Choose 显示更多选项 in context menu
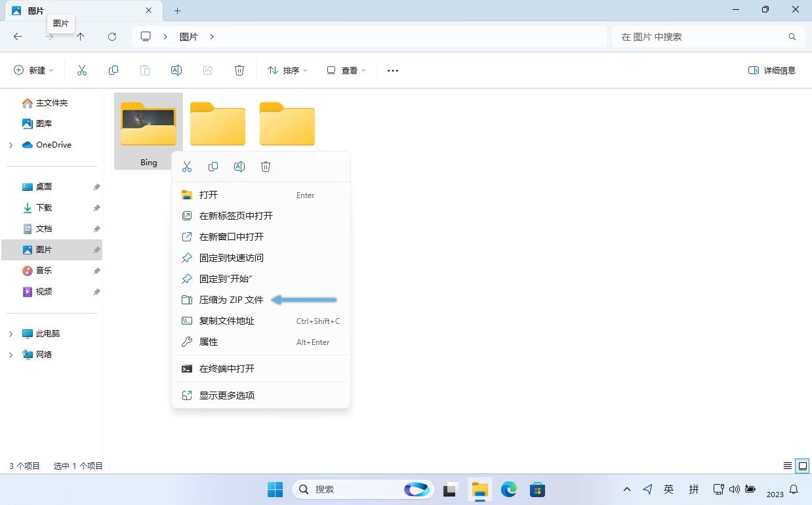The width and height of the screenshot is (812, 505). (227, 395)
